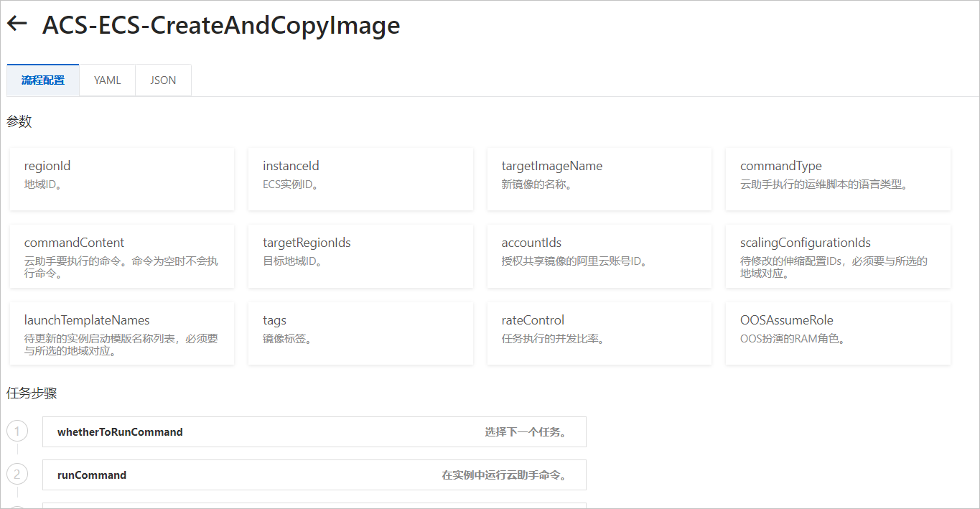Click the text 选择下一个任务。
The width and height of the screenshot is (980, 509).
point(526,432)
